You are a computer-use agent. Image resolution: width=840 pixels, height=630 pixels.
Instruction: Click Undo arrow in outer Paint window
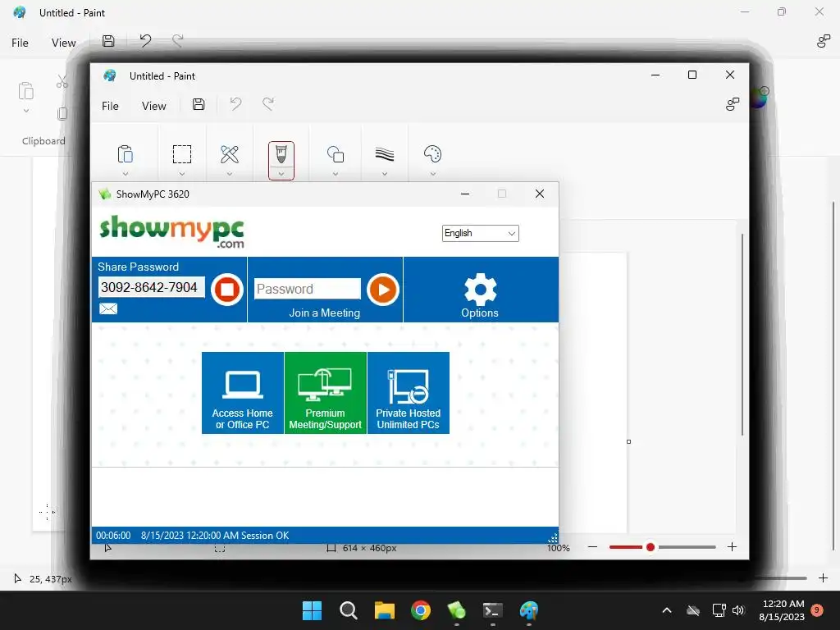coord(145,41)
